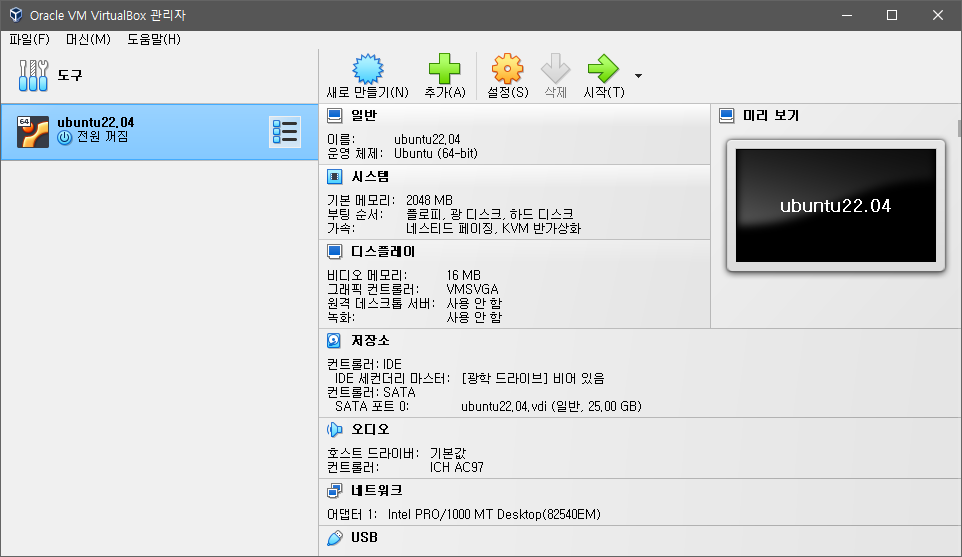Click the General (일반) section icon
This screenshot has height=557, width=962.
tap(334, 115)
